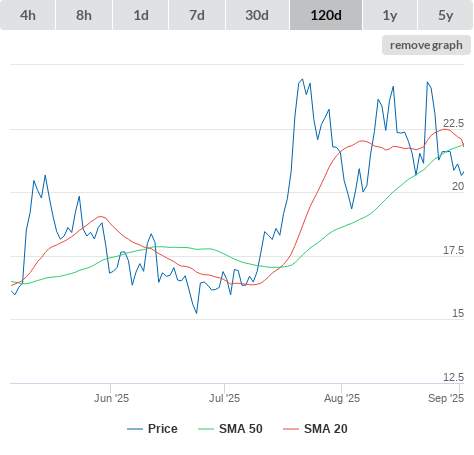Screen dimensions: 474x455
Task: Click the 22.5 price gridline label
Action: pyautogui.click(x=453, y=123)
